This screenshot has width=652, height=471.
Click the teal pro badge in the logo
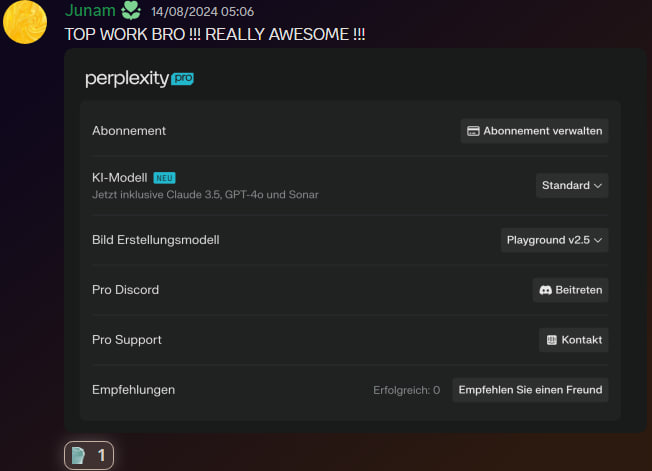[182, 78]
